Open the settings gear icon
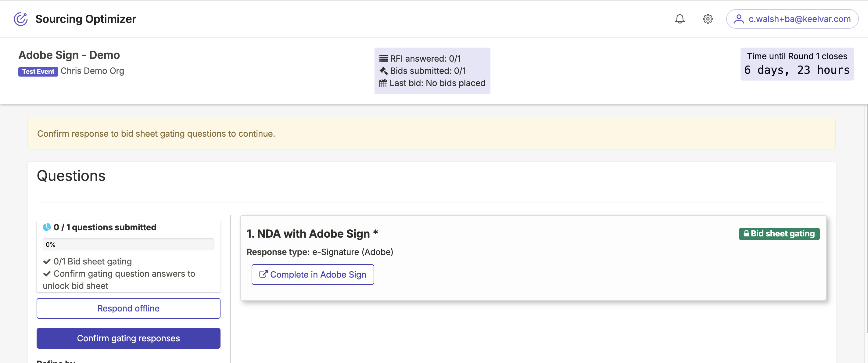The image size is (868, 363). tap(708, 19)
